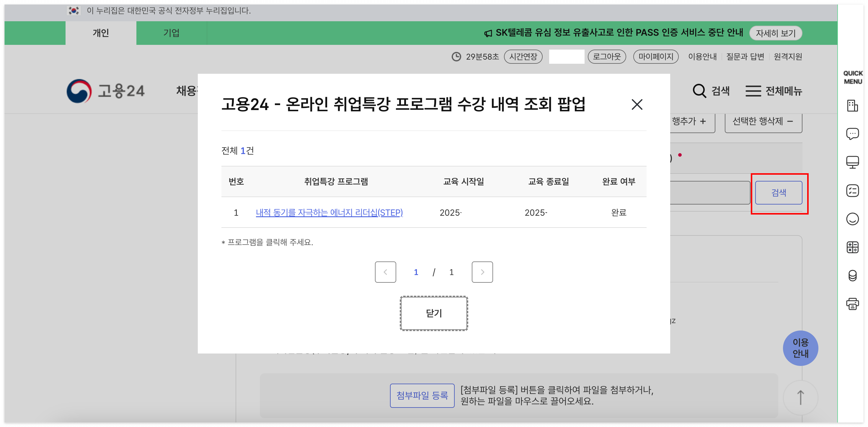Click the session timer clock icon
Viewport: 868px width, 427px height.
pyautogui.click(x=456, y=57)
